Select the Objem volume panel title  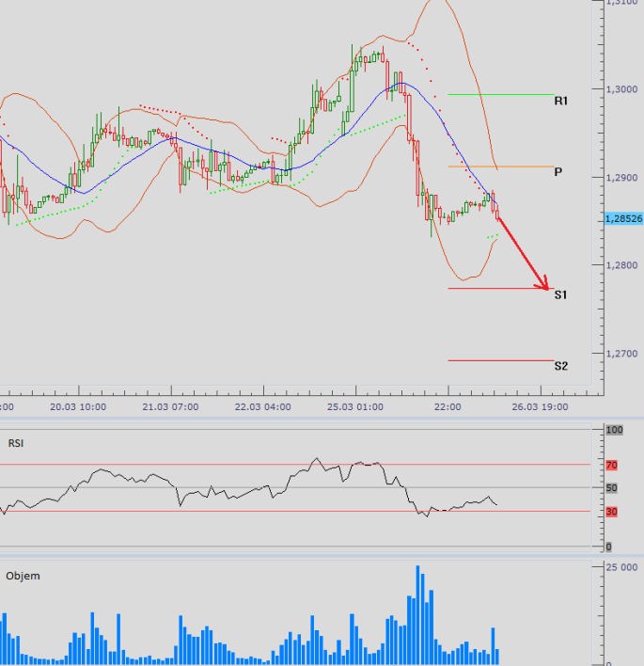(x=23, y=576)
